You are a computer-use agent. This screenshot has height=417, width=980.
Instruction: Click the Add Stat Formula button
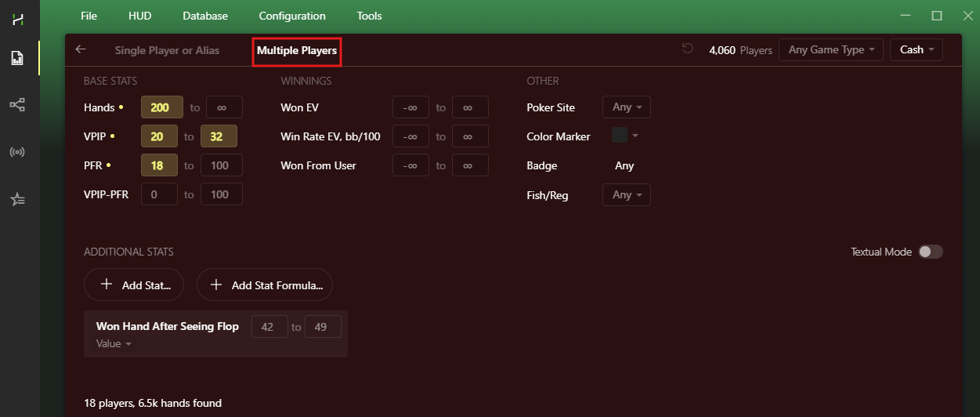265,285
